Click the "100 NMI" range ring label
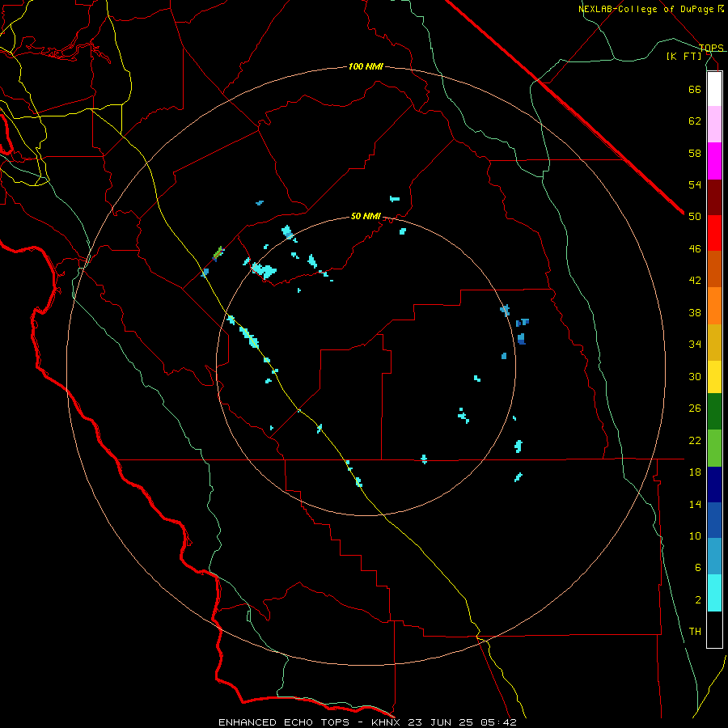Viewport: 728px width, 728px height. click(366, 67)
